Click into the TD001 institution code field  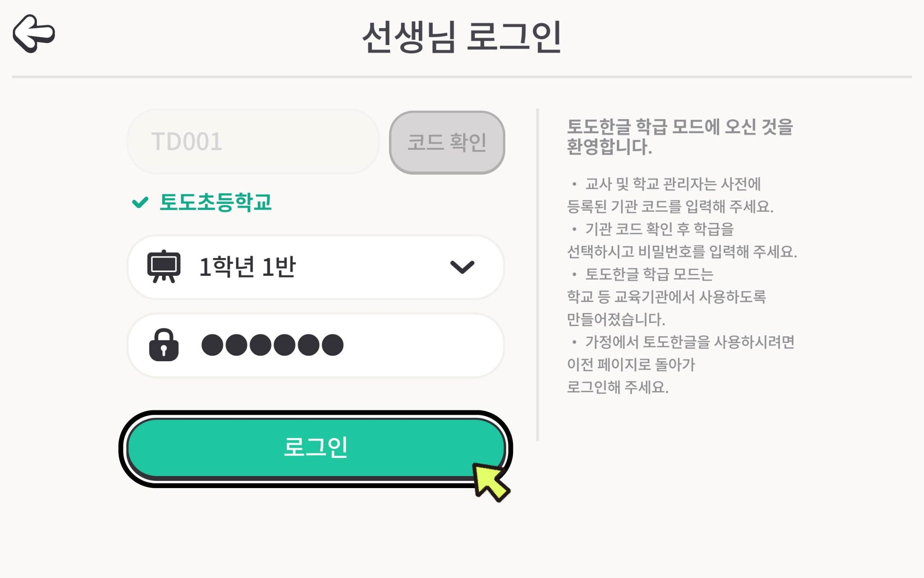[253, 141]
